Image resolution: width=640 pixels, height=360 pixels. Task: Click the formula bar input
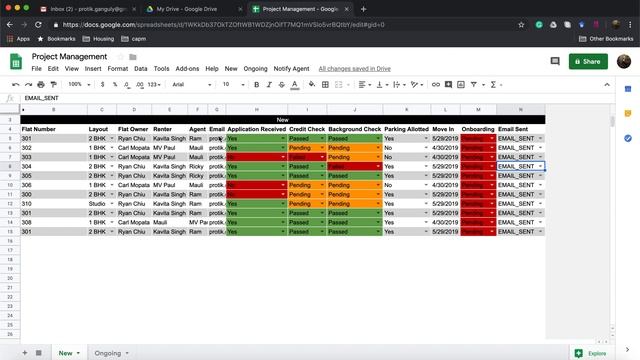pos(318,98)
